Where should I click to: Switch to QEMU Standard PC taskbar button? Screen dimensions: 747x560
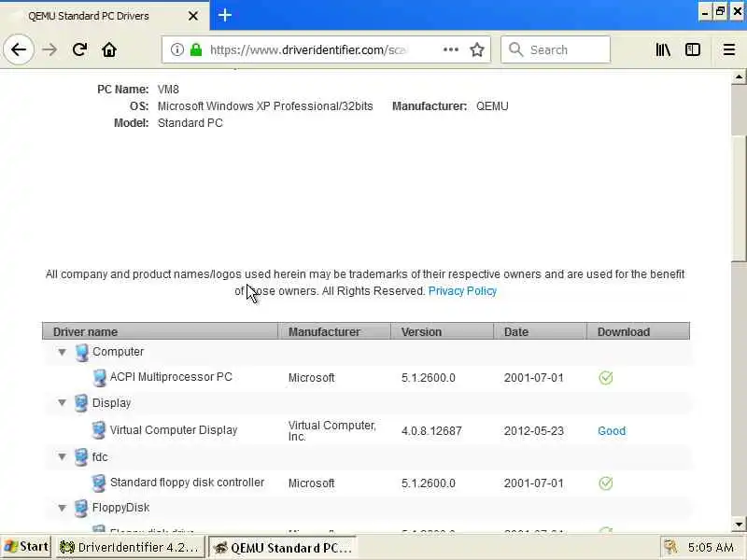point(283,547)
